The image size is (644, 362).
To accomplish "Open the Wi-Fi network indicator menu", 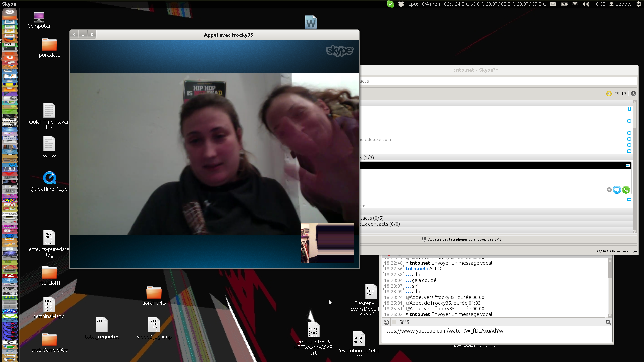I will (x=575, y=4).
